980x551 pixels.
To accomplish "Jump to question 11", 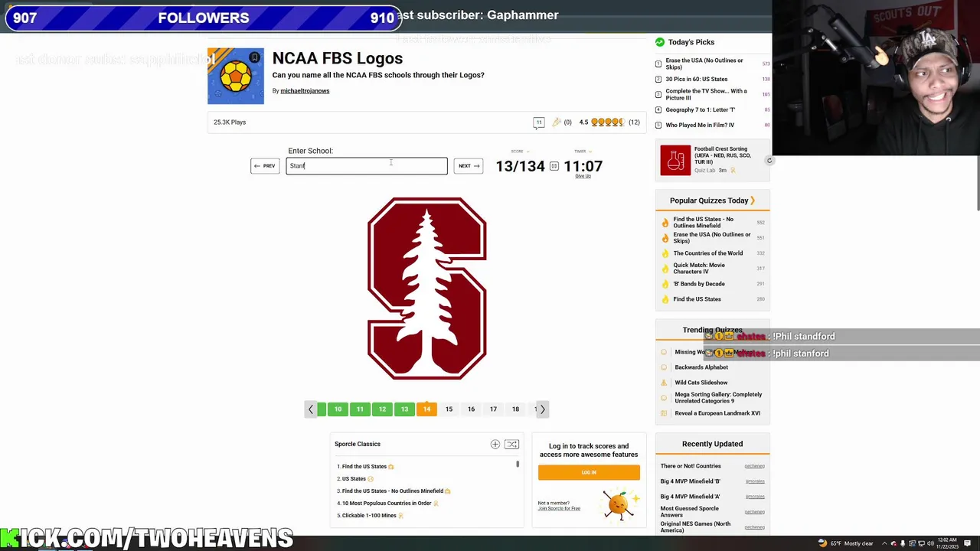I will 360,409.
